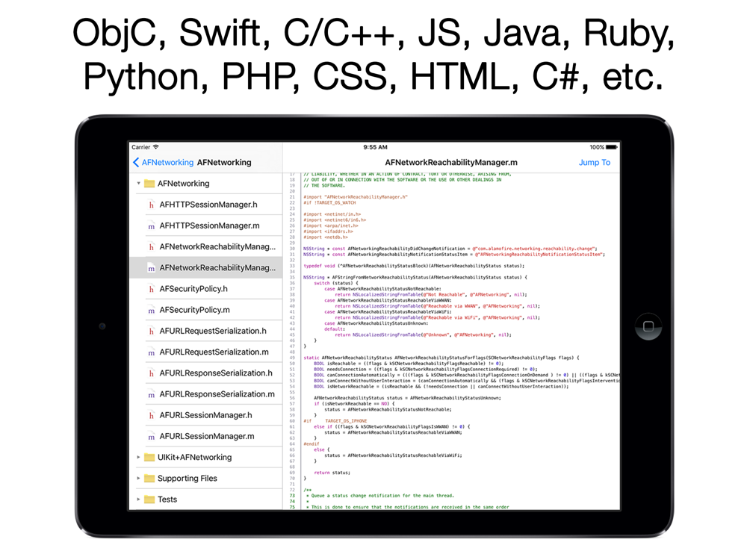Open AFURLSessionManager.m file
747x560 pixels.
click(206, 436)
